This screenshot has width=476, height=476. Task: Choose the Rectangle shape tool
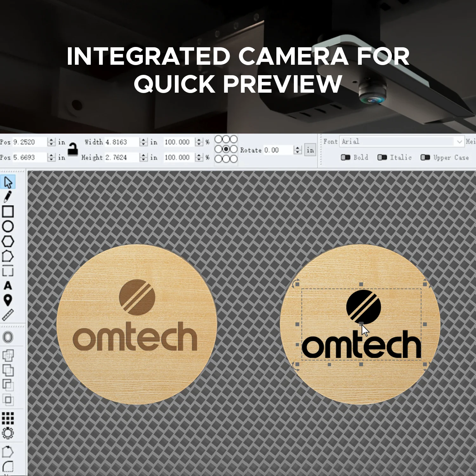8,211
